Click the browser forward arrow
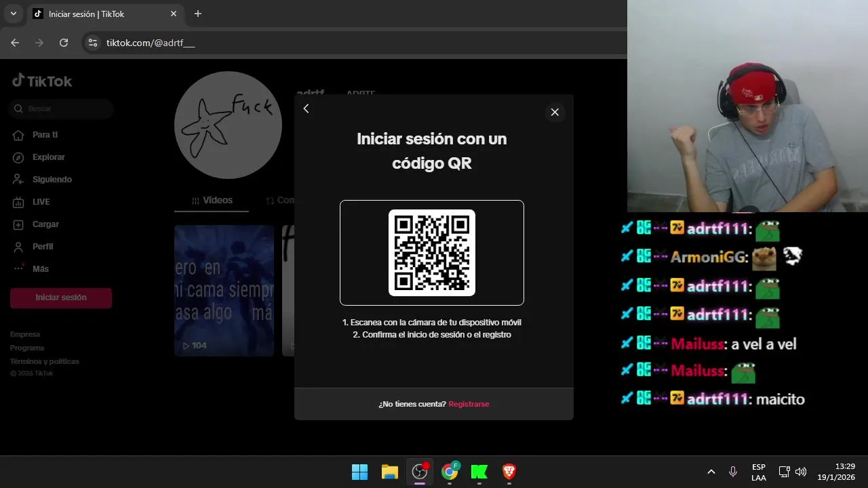The height and width of the screenshot is (488, 868). [x=39, y=43]
